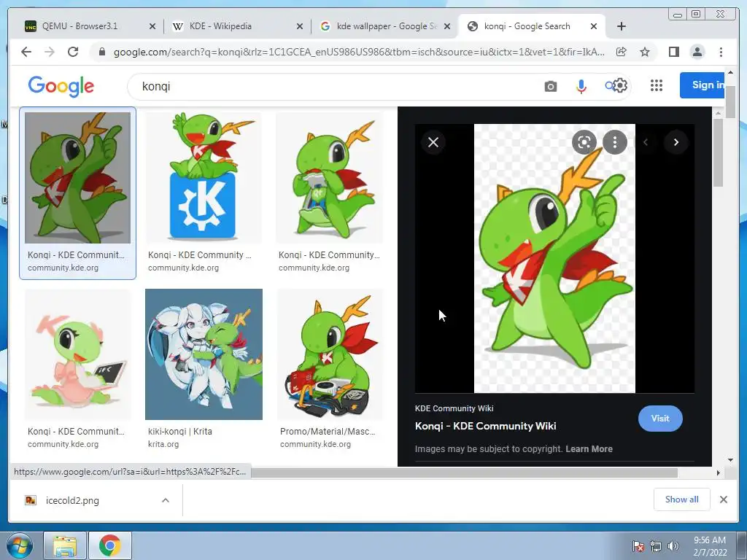The image size is (747, 560).
Task: Click the Visit button
Action: 659,419
